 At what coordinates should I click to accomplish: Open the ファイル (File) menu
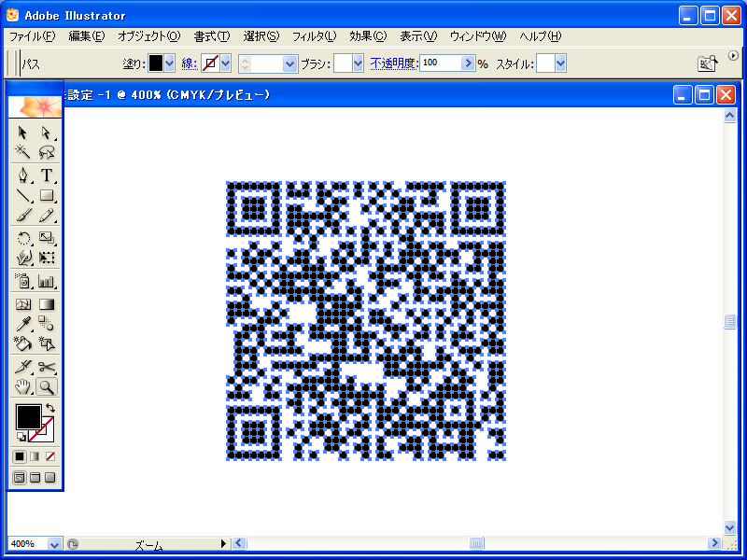(x=33, y=36)
